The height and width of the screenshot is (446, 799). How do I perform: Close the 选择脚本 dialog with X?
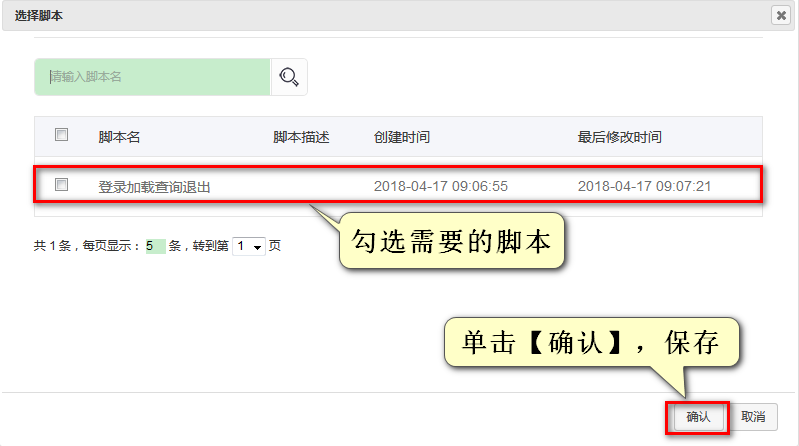click(779, 15)
